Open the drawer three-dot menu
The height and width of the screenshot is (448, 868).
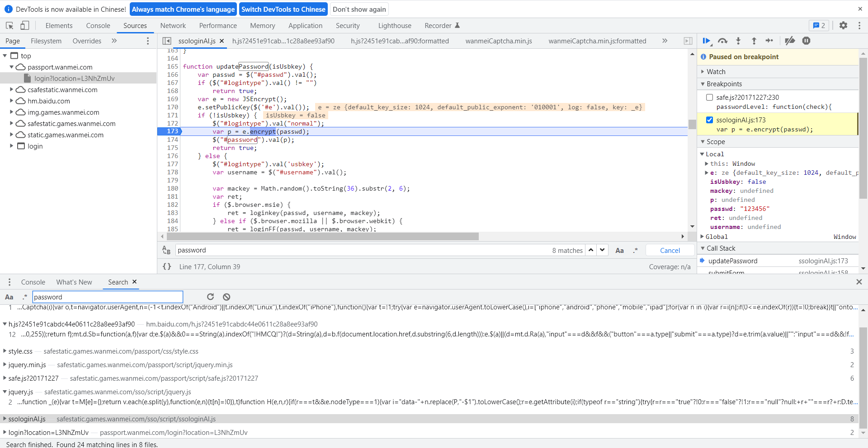point(9,282)
